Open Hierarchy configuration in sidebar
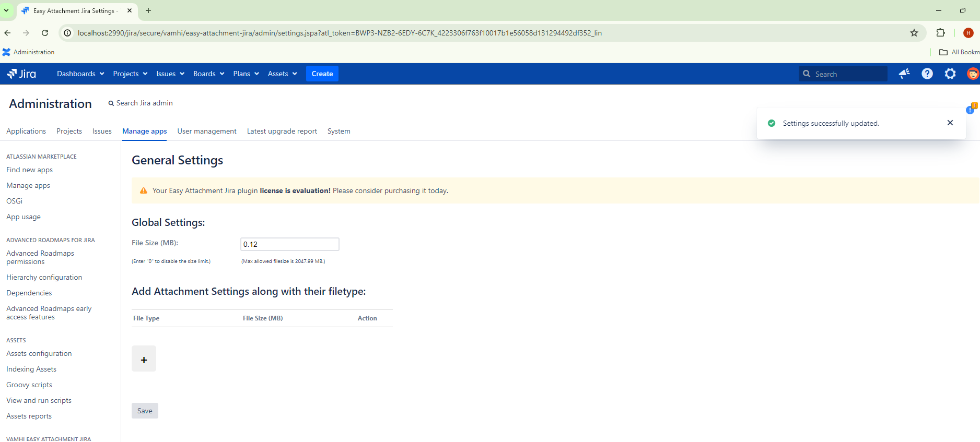 click(x=44, y=277)
